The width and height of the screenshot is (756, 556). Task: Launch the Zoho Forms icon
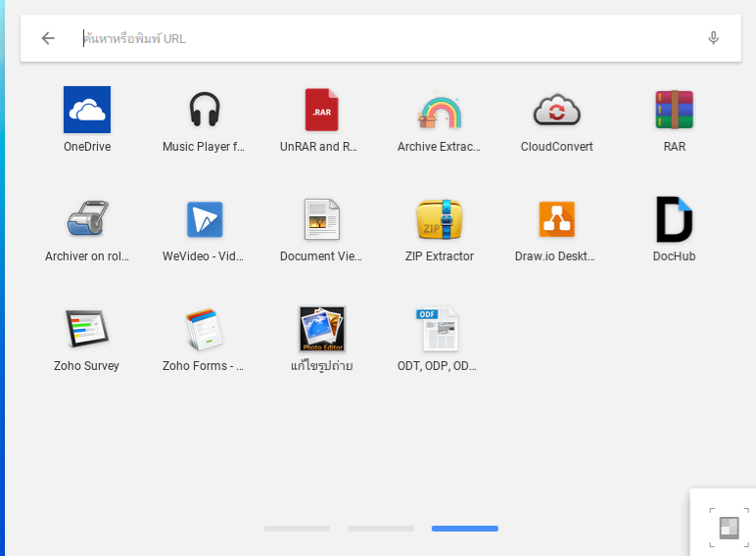(205, 329)
